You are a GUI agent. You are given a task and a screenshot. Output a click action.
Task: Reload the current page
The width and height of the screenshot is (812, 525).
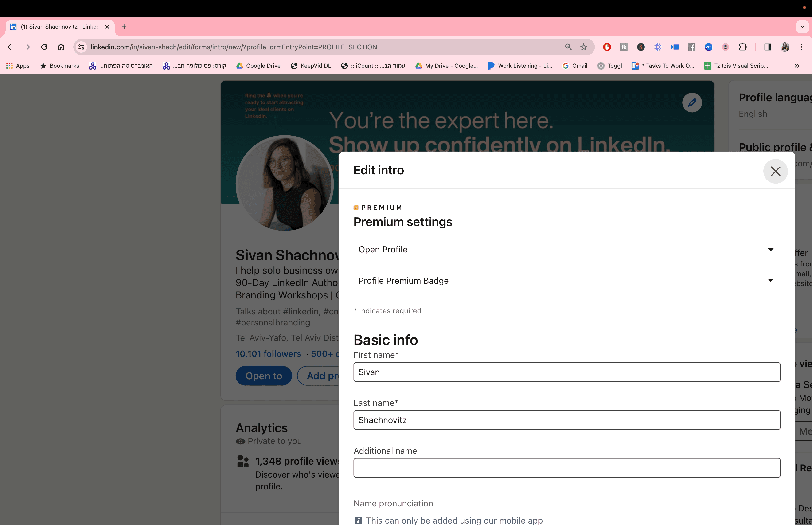(44, 47)
